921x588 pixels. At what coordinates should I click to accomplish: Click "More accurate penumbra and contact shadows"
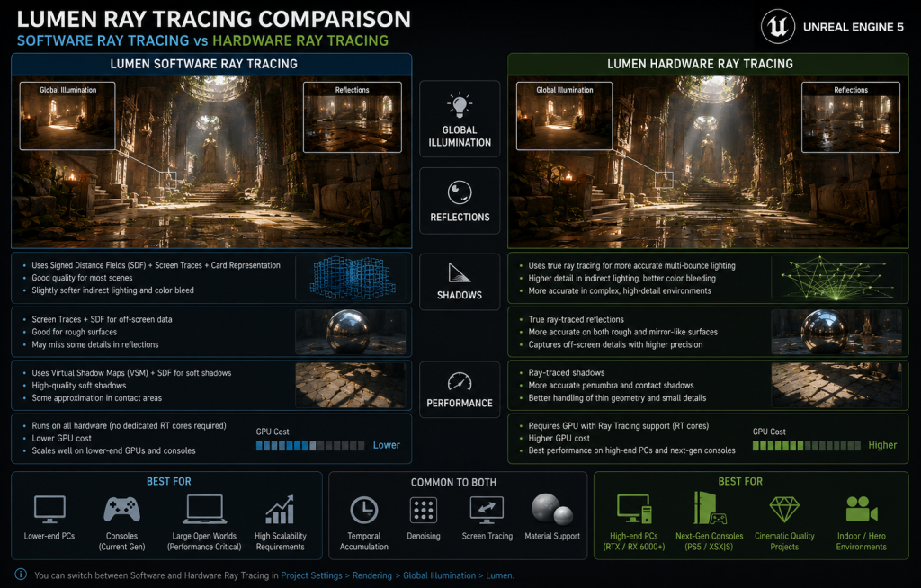pyautogui.click(x=611, y=386)
